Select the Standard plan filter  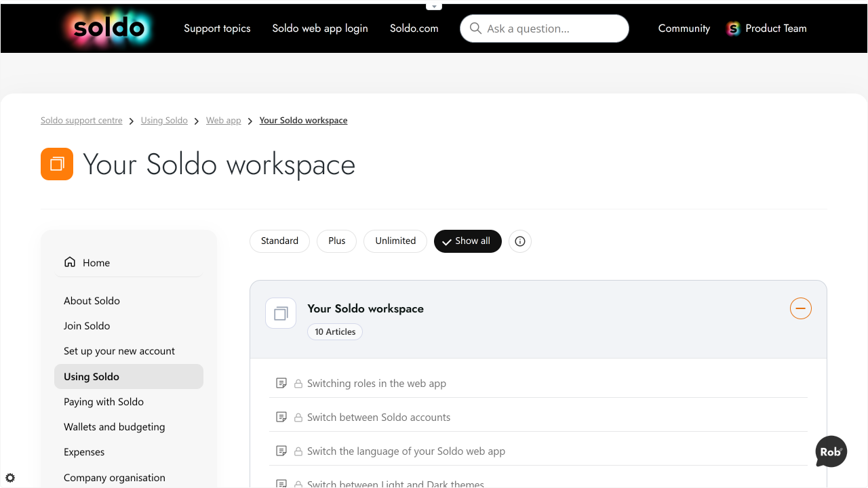[x=279, y=241]
